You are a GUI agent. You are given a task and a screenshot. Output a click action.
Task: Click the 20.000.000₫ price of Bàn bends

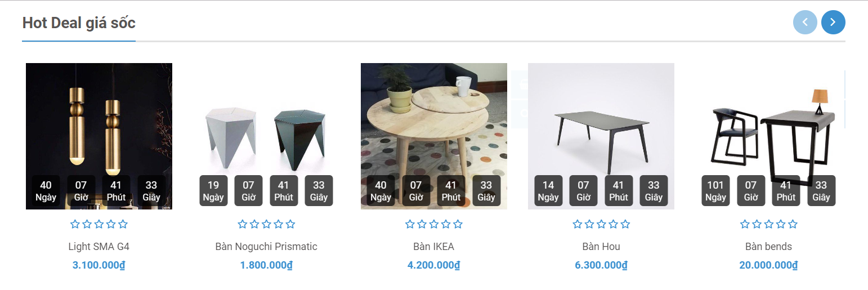click(x=768, y=265)
